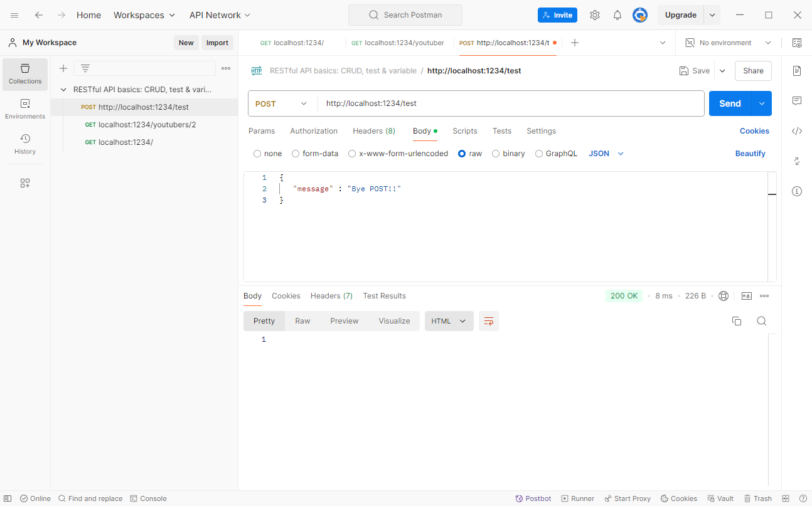The width and height of the screenshot is (812, 506).
Task: Click the Invite button
Action: (x=557, y=15)
